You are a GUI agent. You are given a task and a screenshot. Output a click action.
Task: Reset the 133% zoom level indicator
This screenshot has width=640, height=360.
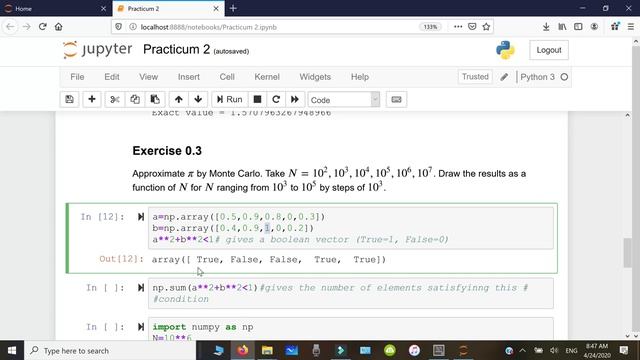click(430, 27)
